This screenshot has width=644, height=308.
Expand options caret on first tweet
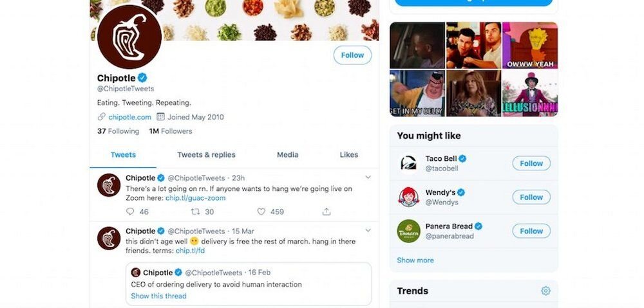[368, 177]
